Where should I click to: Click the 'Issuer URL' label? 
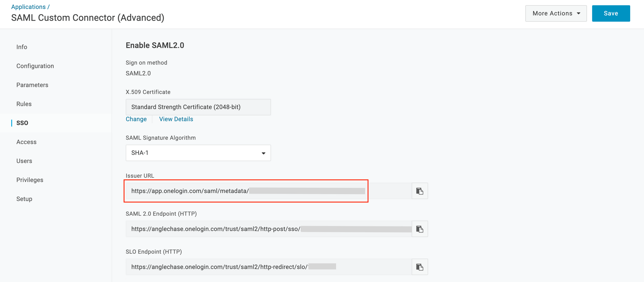pyautogui.click(x=140, y=176)
